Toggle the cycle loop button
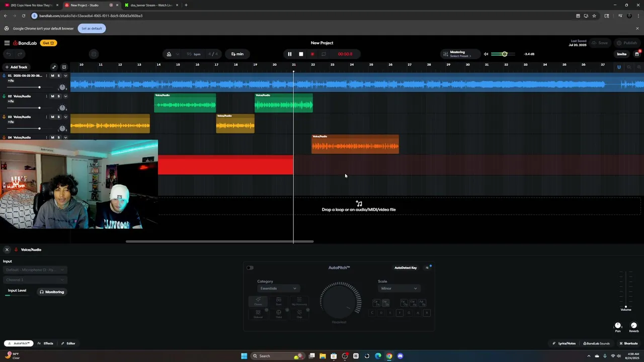 (x=324, y=54)
